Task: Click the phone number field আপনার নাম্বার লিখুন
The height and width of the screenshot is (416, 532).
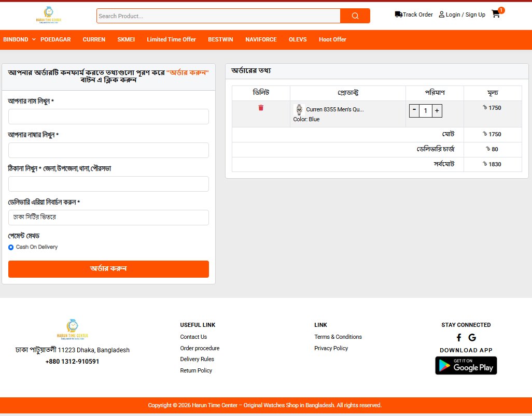Action: point(108,150)
